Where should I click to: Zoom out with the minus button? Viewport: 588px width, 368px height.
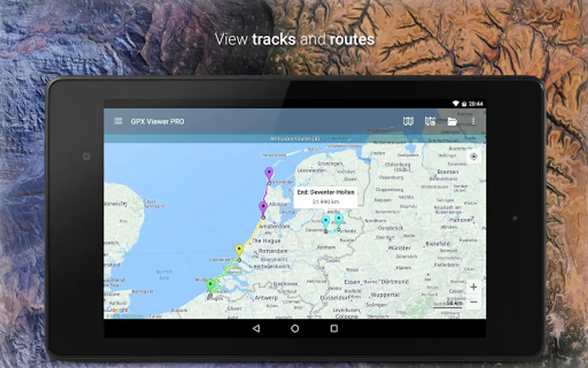click(473, 302)
